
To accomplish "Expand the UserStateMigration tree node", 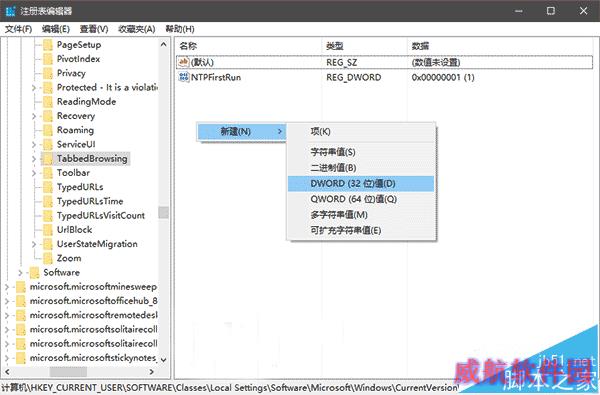I will pyautogui.click(x=34, y=244).
